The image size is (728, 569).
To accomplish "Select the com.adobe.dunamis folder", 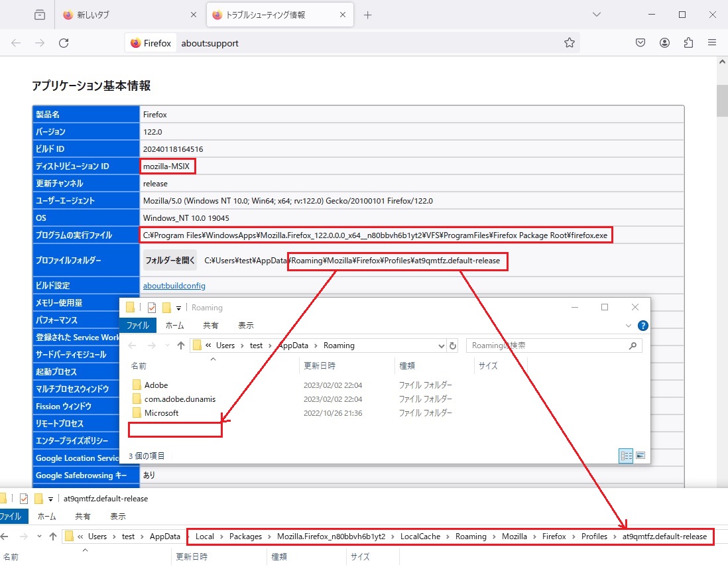I will (179, 399).
